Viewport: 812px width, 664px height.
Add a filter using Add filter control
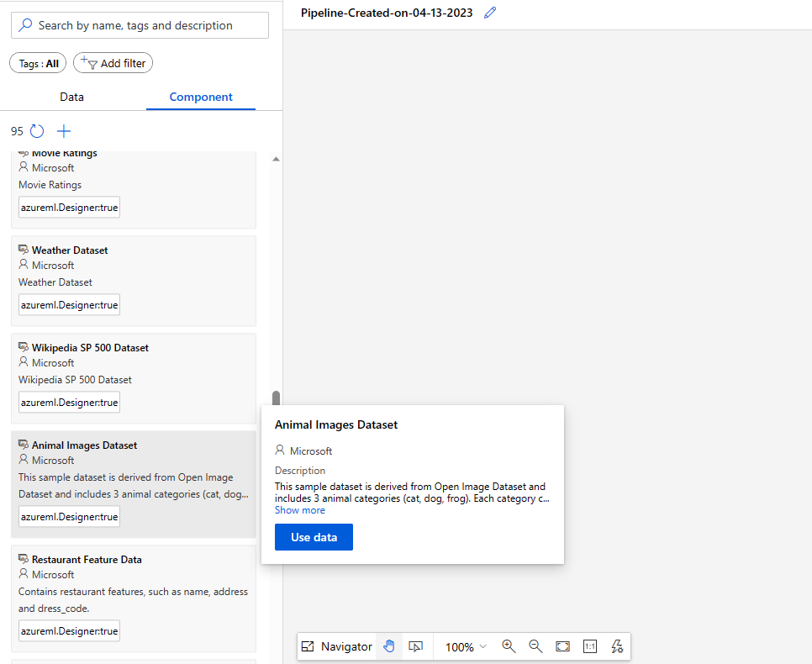pyautogui.click(x=113, y=62)
